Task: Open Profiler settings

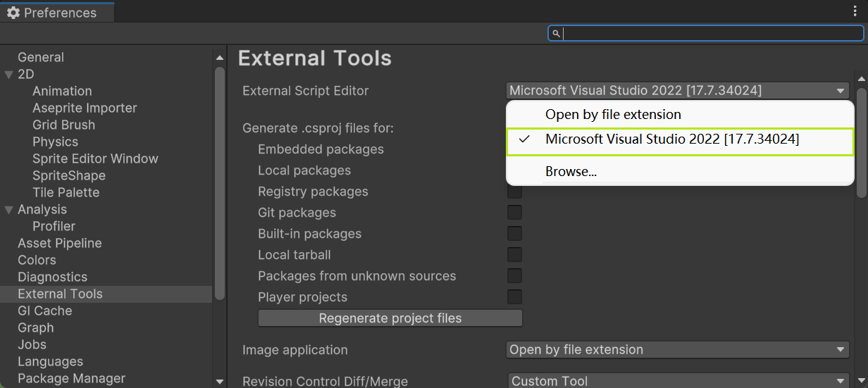Action: [x=54, y=226]
